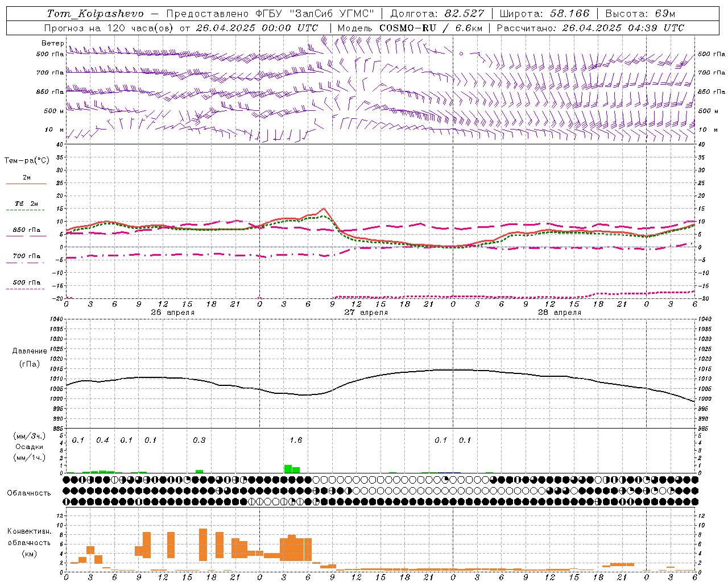728x582 pixels.
Task: Click the (км) convective height unit
Action: click(30, 554)
